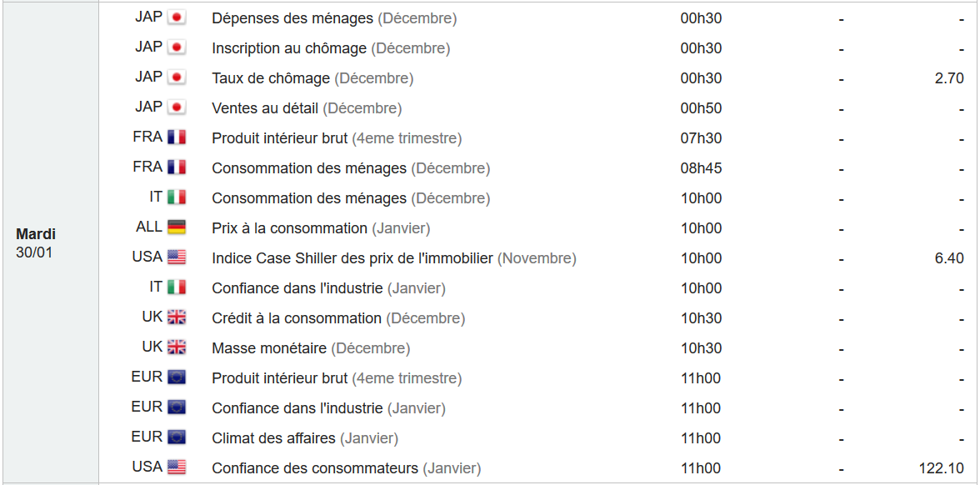Click the UK flag beside Crédit à la consommation
Image resolution: width=980 pixels, height=485 pixels.
(x=177, y=317)
